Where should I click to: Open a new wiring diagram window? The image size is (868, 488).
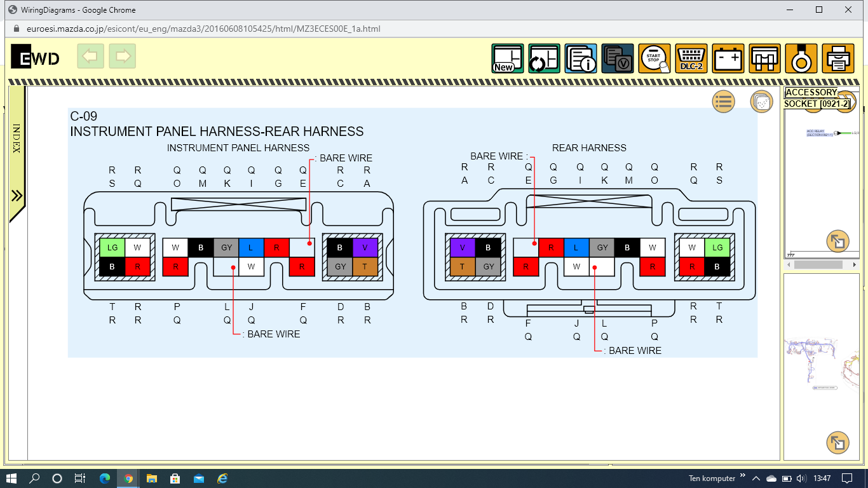pos(507,59)
